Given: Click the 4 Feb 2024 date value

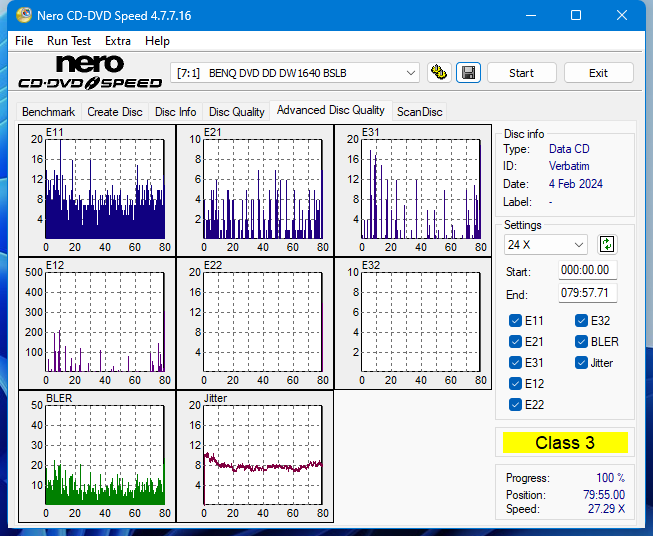Looking at the screenshot, I should click(576, 184).
